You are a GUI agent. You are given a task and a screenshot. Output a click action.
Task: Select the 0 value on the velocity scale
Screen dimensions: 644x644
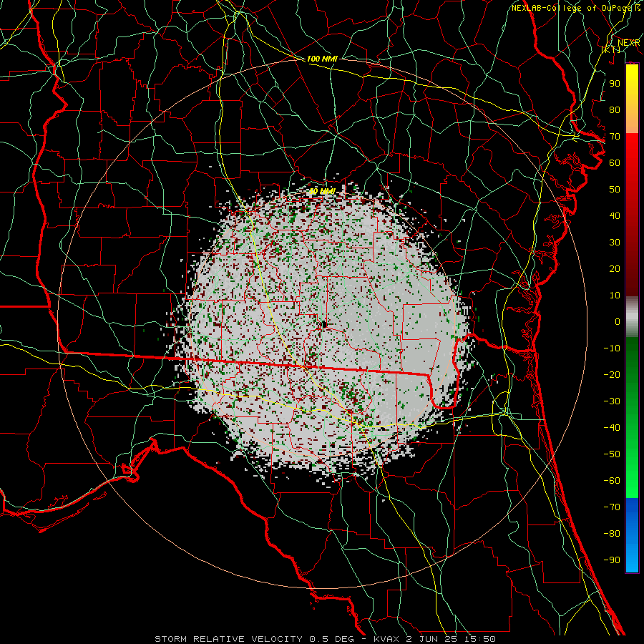(x=618, y=321)
